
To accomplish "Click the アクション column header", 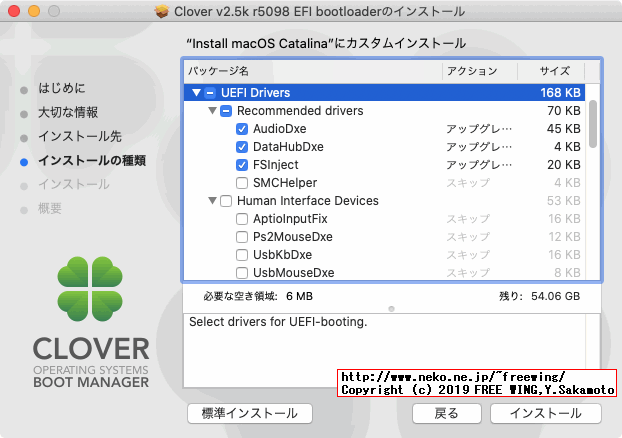I will [x=480, y=71].
